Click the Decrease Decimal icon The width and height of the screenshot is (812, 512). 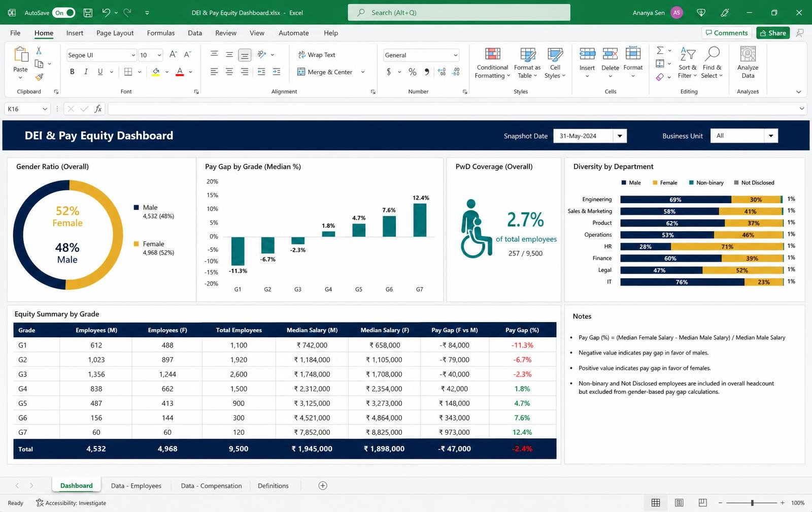coord(456,72)
